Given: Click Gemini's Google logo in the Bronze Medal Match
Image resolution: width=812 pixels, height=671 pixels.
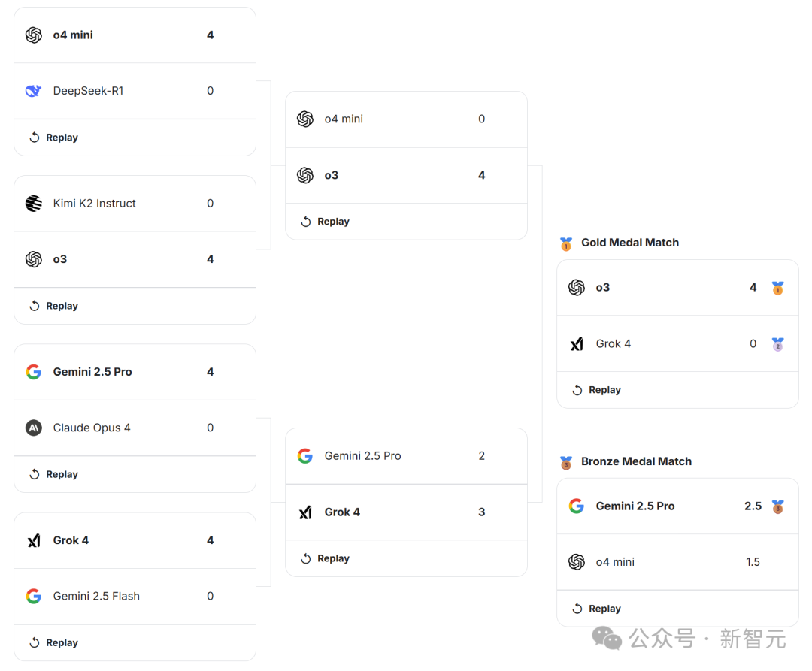Looking at the screenshot, I should (x=577, y=506).
